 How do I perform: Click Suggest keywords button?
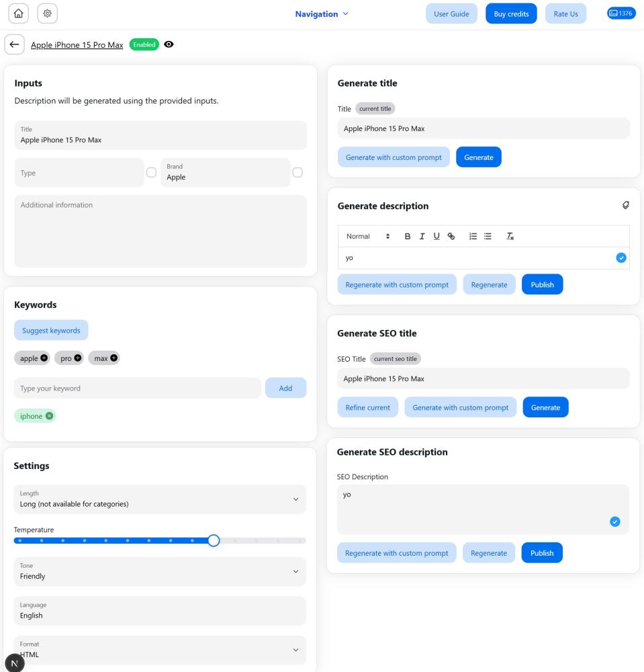point(51,330)
